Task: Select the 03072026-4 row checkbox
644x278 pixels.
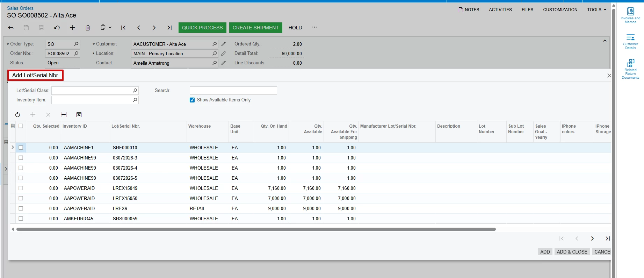Action: point(21,168)
